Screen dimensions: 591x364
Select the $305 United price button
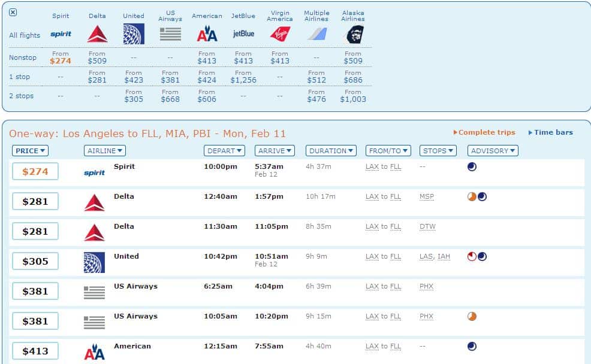(x=35, y=261)
